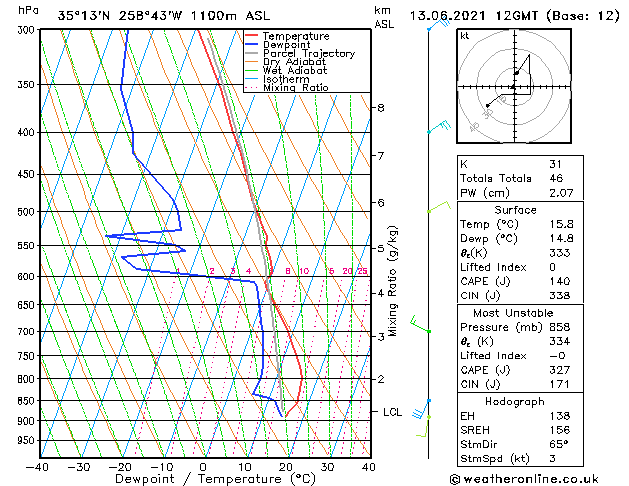Viewport: 629px width, 486px height.
Task: Click the gray Parcel Trajectory legend line
Action: pyautogui.click(x=252, y=53)
